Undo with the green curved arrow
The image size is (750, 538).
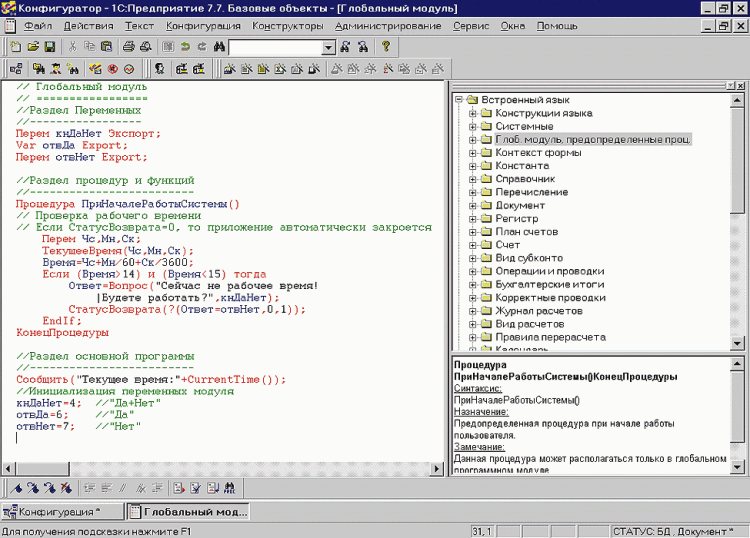185,46
